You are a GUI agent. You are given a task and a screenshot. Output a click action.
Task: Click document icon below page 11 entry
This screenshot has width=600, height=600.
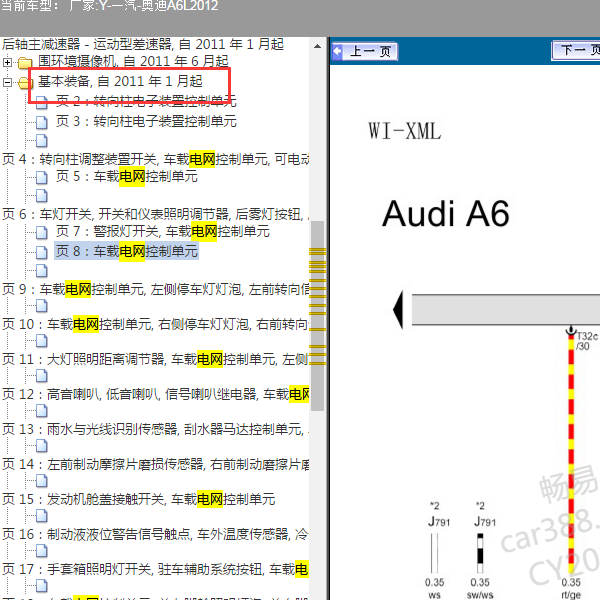(42, 376)
